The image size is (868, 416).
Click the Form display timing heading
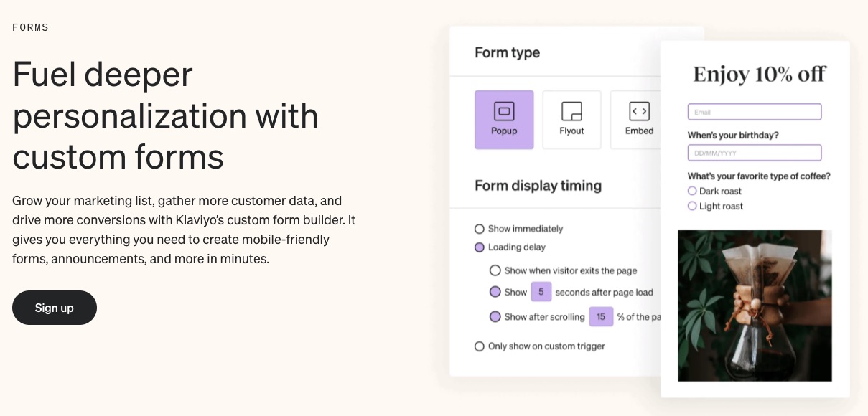538,186
